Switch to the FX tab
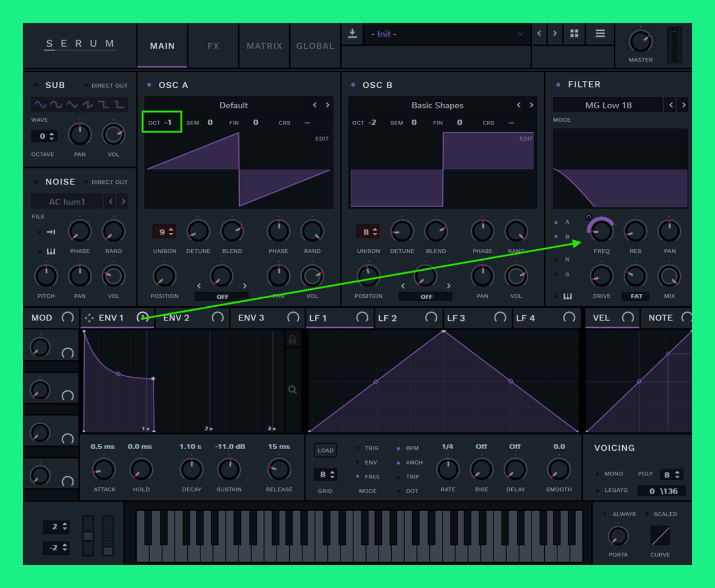This screenshot has height=588, width=715. (213, 46)
